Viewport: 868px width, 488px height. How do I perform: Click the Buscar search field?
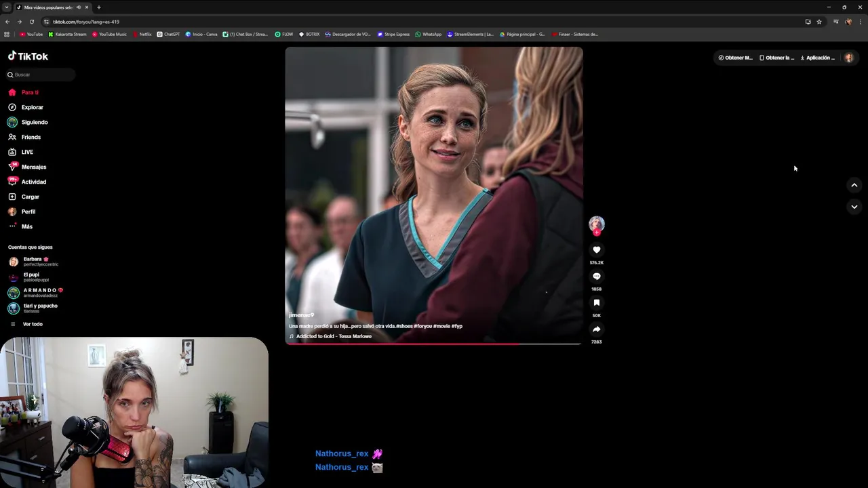pyautogui.click(x=41, y=75)
